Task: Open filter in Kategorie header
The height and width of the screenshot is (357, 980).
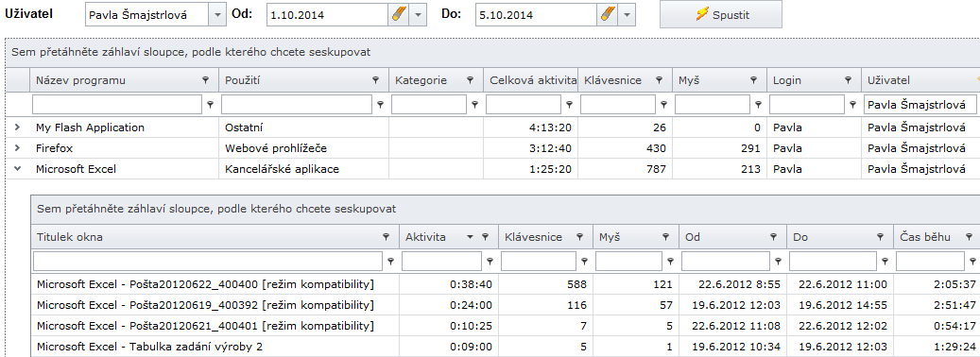Action: pos(470,80)
